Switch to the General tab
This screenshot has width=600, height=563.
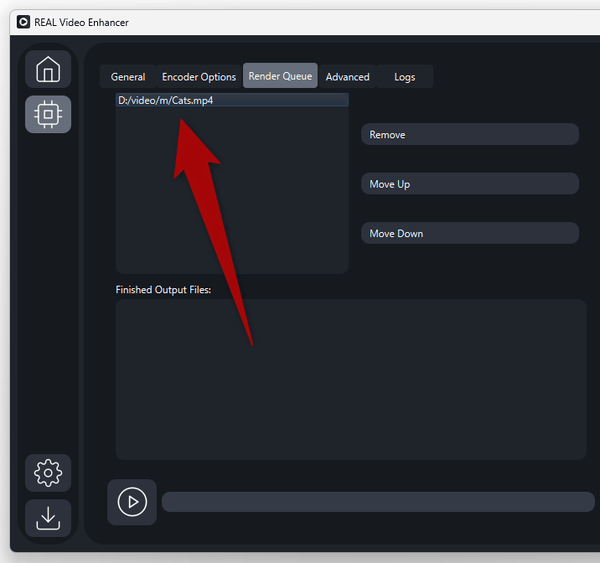(x=128, y=77)
